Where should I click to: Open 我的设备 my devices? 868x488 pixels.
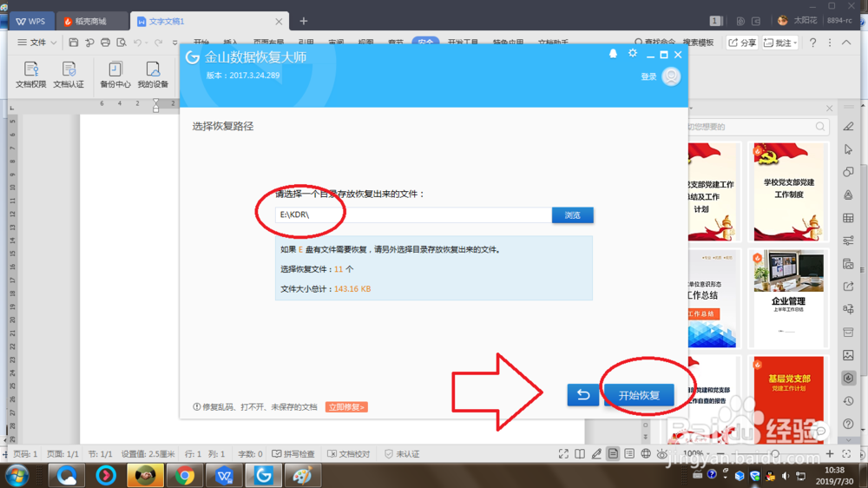(153, 75)
